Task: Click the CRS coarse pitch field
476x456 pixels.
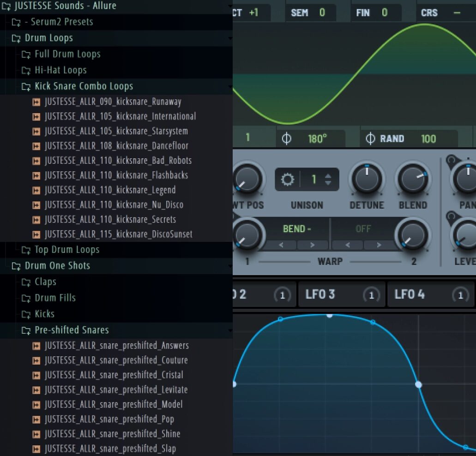Action: point(446,13)
